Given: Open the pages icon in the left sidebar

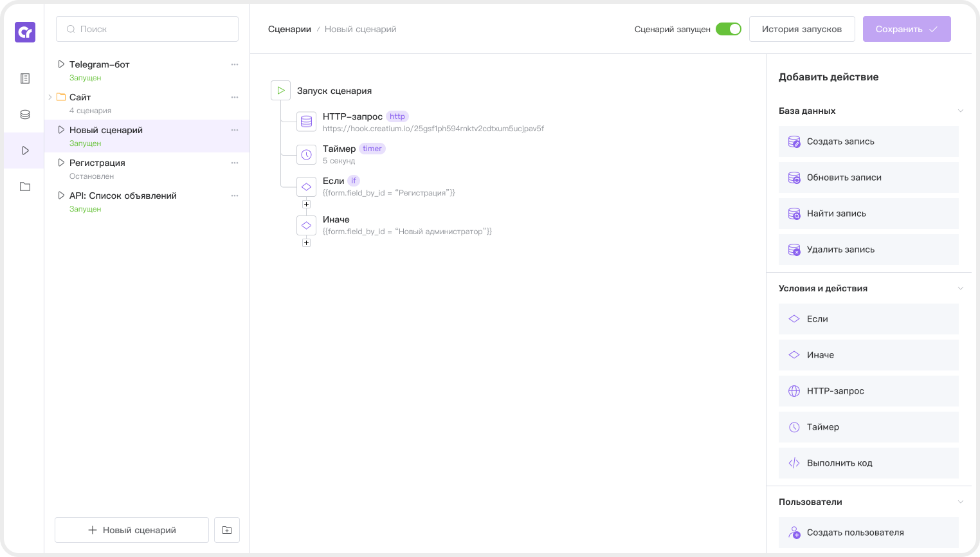Looking at the screenshot, I should (x=25, y=78).
